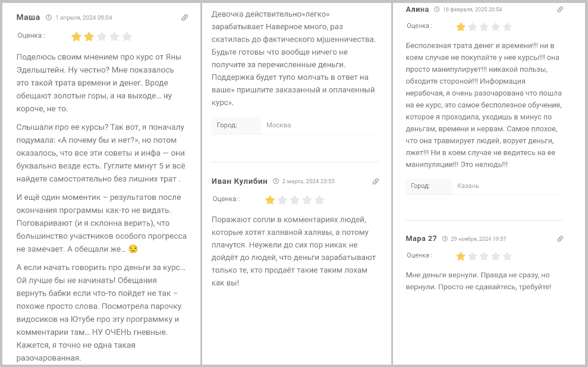
Task: Select third star in Алина's rating
Action: [484, 27]
